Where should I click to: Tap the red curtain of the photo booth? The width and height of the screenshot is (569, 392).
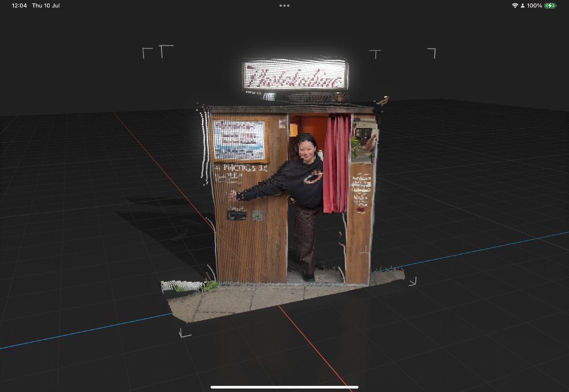(x=337, y=164)
